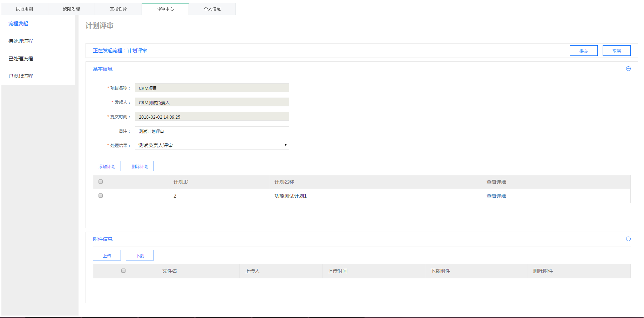Go to the 文档任务 tab
The image size is (644, 318).
(x=118, y=9)
